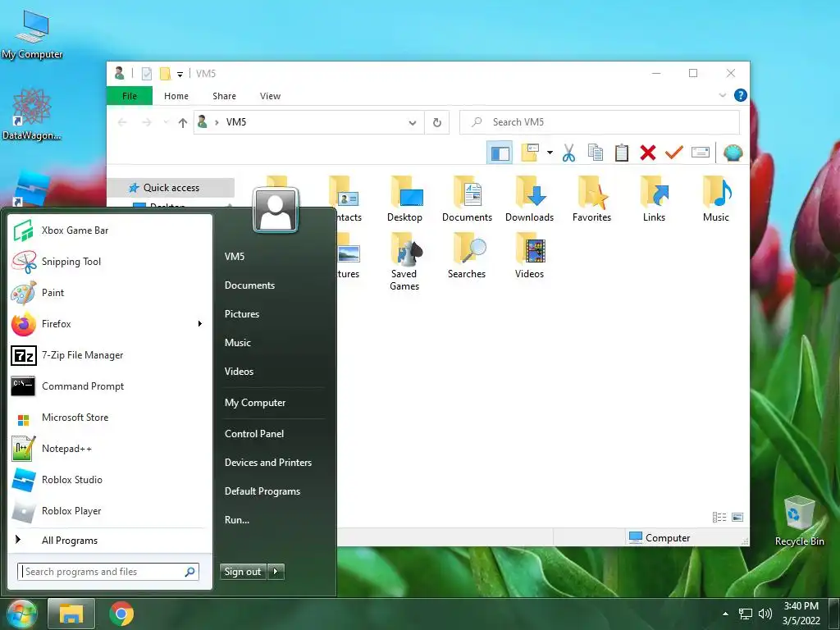Open the address bar history dropdown
Viewport: 840px width, 630px height.
click(413, 123)
